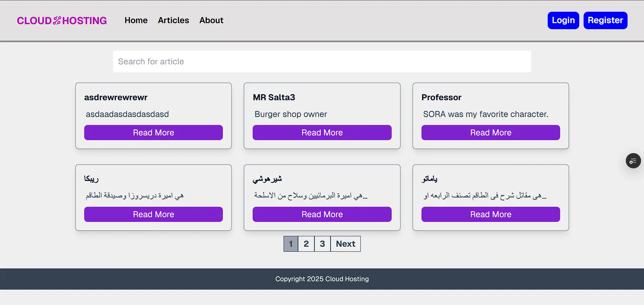Open the Articles nav link

click(173, 20)
